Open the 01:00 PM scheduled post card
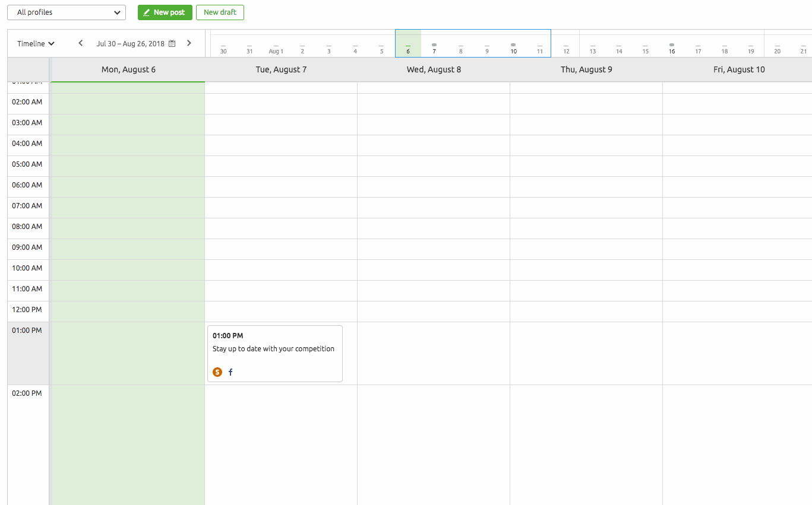Screen dimensions: 812x505 (x=274, y=353)
